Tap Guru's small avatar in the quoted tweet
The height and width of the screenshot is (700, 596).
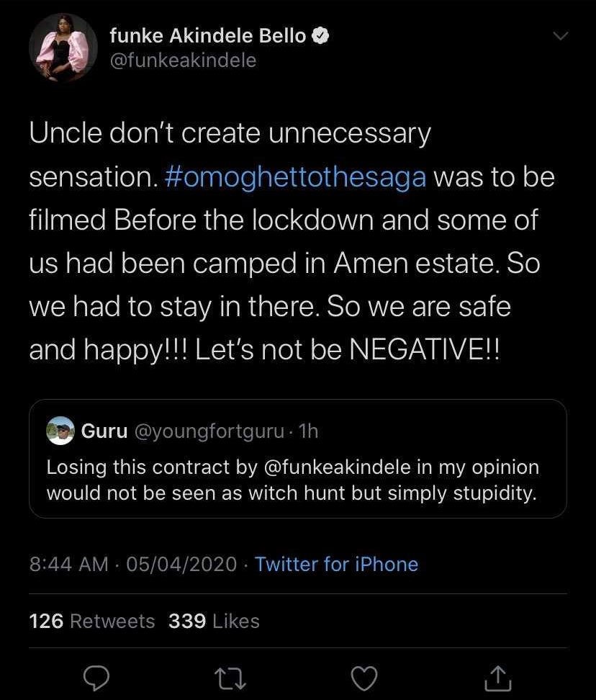[x=60, y=431]
